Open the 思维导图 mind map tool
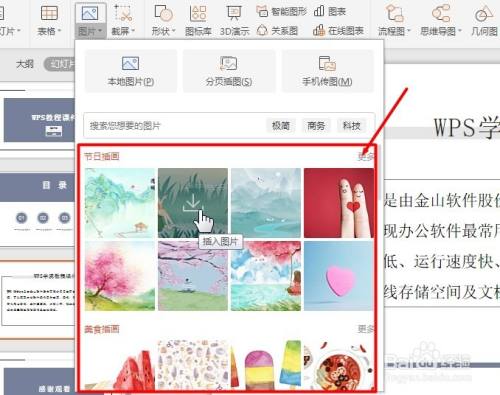 coord(441,20)
